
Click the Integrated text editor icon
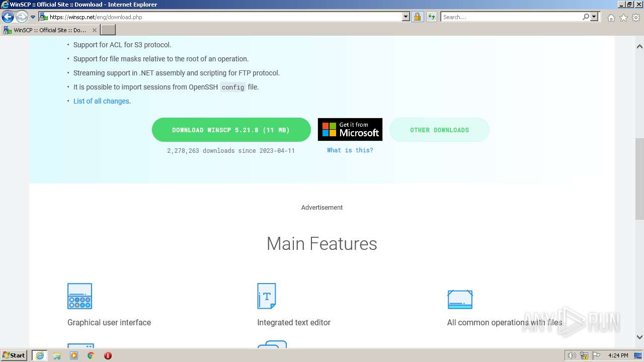coord(267,296)
